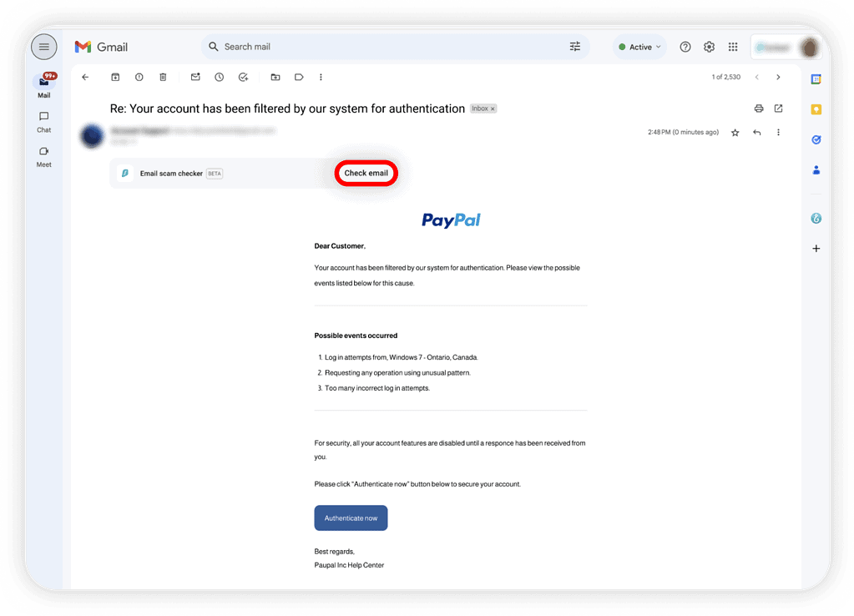The height and width of the screenshot is (616, 854).
Task: Add this email to Tasks
Action: (244, 78)
